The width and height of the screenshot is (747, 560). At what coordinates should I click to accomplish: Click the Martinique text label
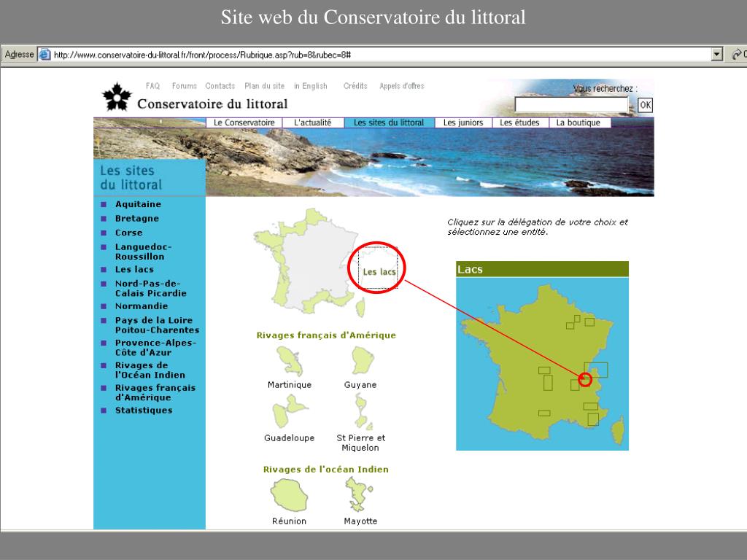coord(290,385)
